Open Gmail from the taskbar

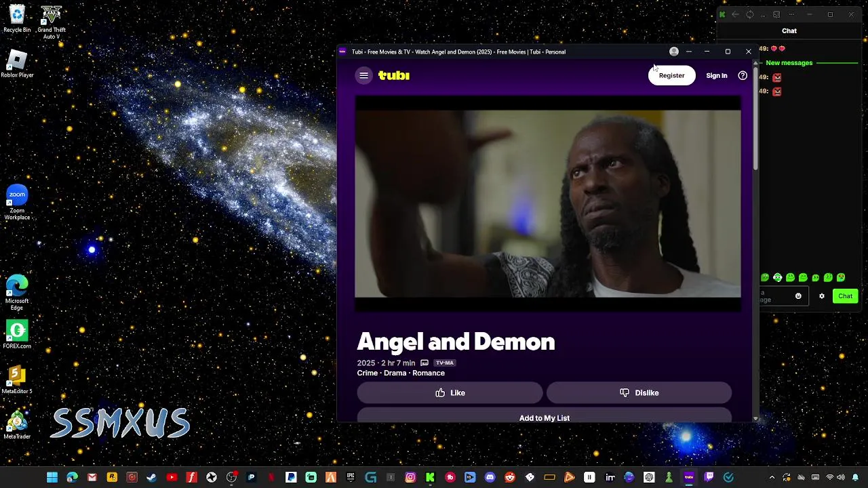click(92, 478)
